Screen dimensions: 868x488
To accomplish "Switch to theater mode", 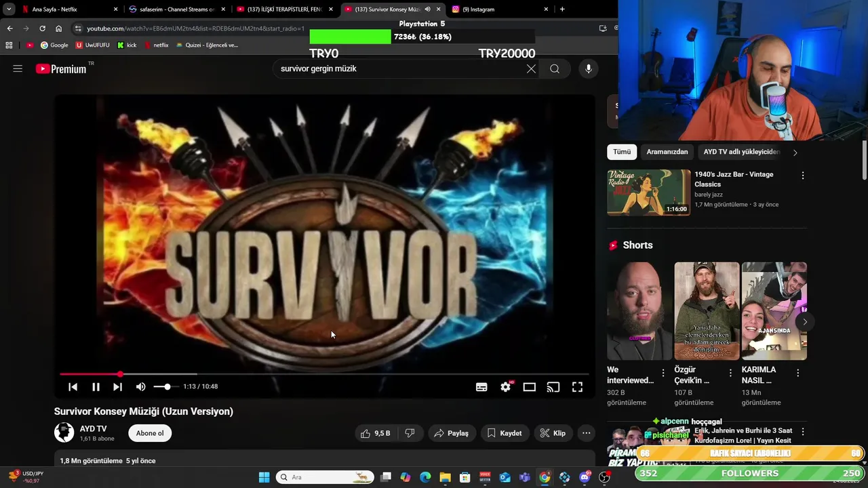I will (530, 387).
